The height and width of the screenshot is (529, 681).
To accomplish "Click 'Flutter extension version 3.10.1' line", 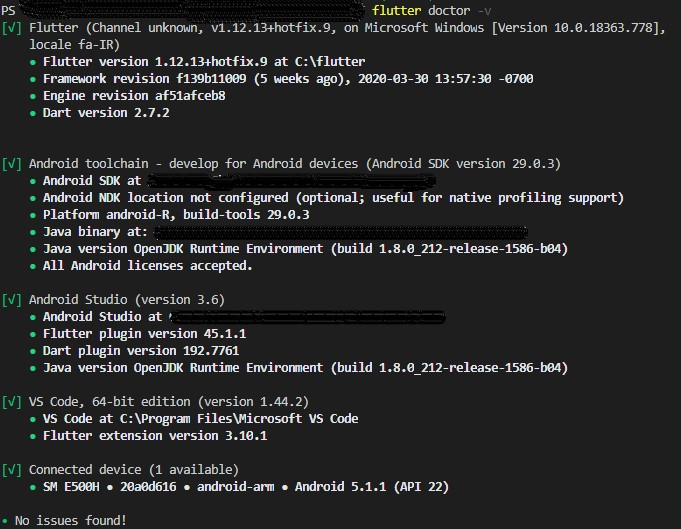I will tap(155, 436).
